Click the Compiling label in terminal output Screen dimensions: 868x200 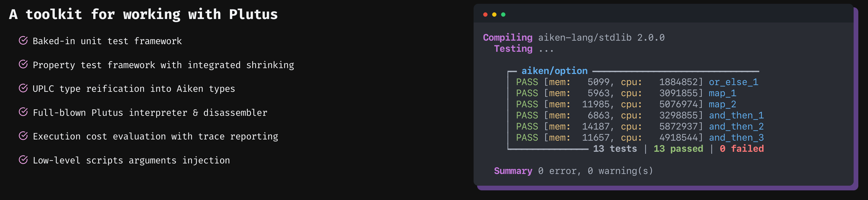tap(507, 38)
